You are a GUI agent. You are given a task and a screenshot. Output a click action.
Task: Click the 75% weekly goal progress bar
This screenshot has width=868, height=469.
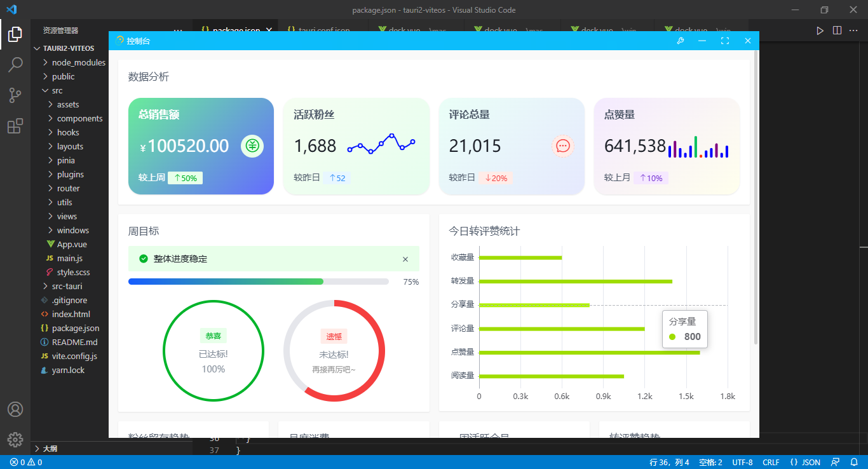click(259, 281)
